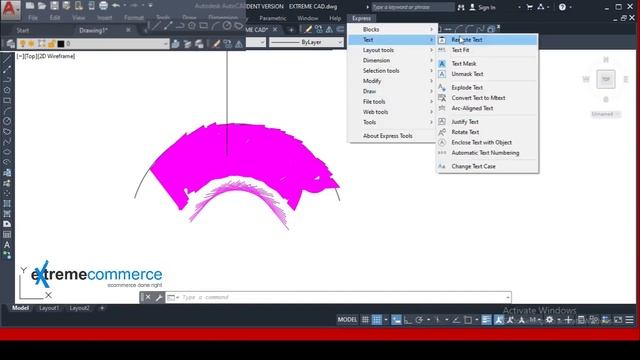This screenshot has width=640, height=360.
Task: Click the [Top] viewport control label
Action: click(30, 56)
